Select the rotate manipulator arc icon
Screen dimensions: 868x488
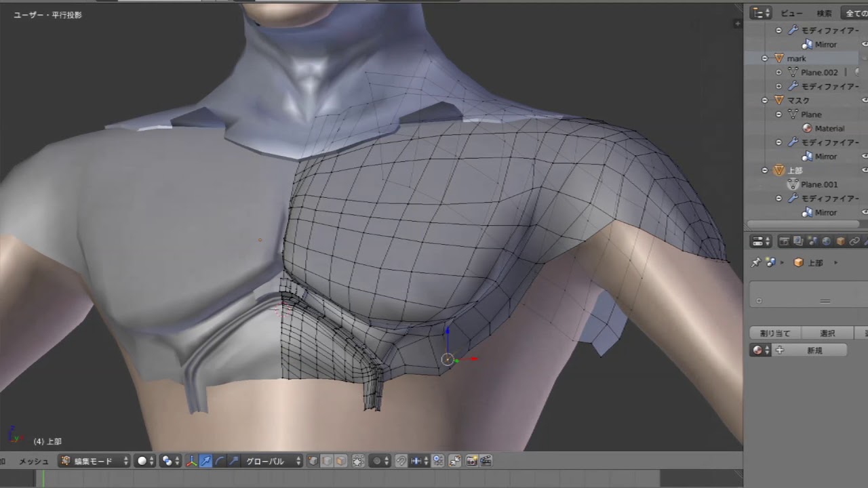(x=220, y=461)
